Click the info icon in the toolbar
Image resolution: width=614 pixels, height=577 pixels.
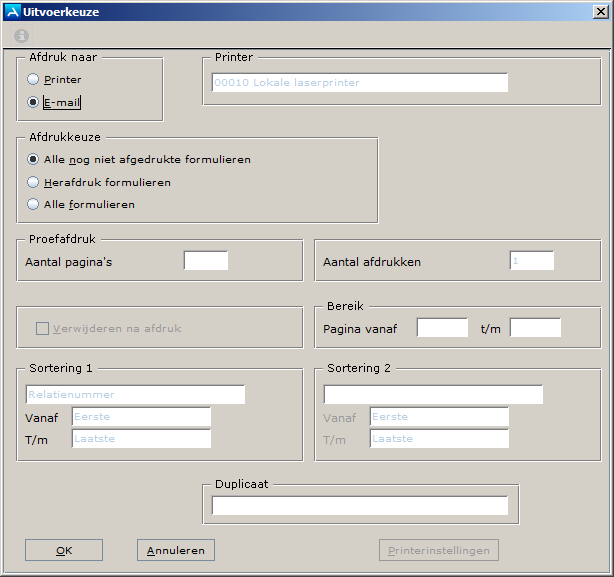tap(21, 35)
